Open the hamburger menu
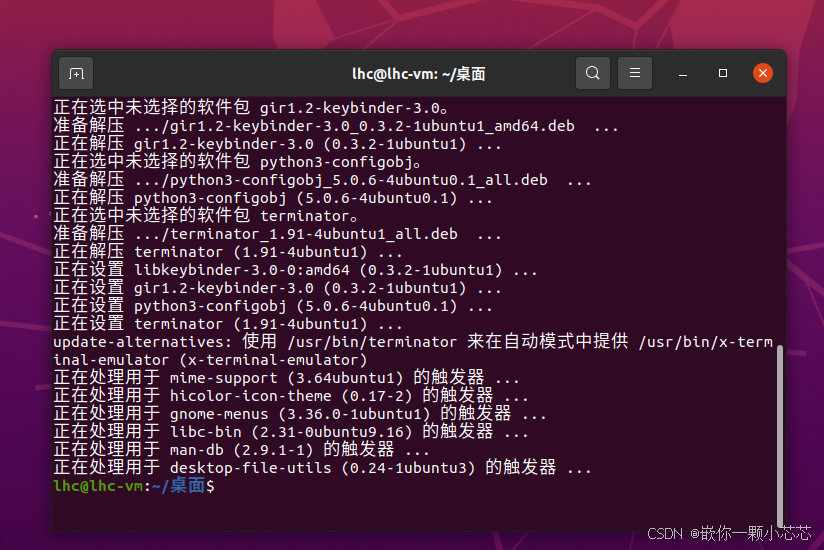 (x=635, y=73)
